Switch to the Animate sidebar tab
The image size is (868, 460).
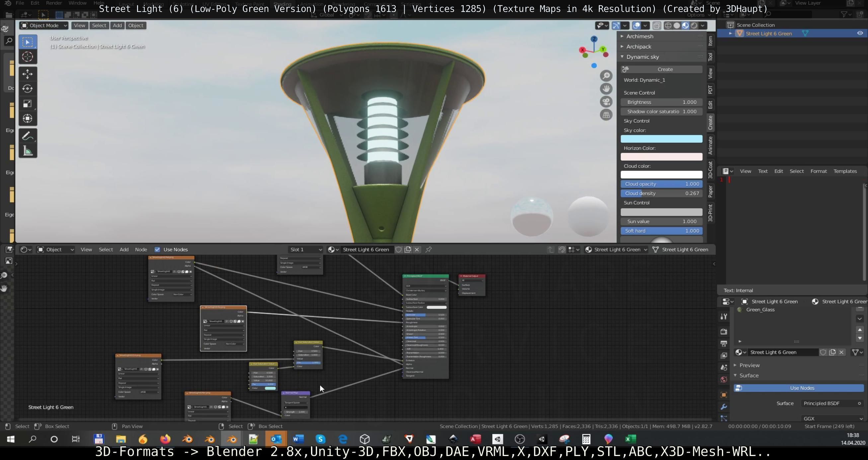[710, 145]
